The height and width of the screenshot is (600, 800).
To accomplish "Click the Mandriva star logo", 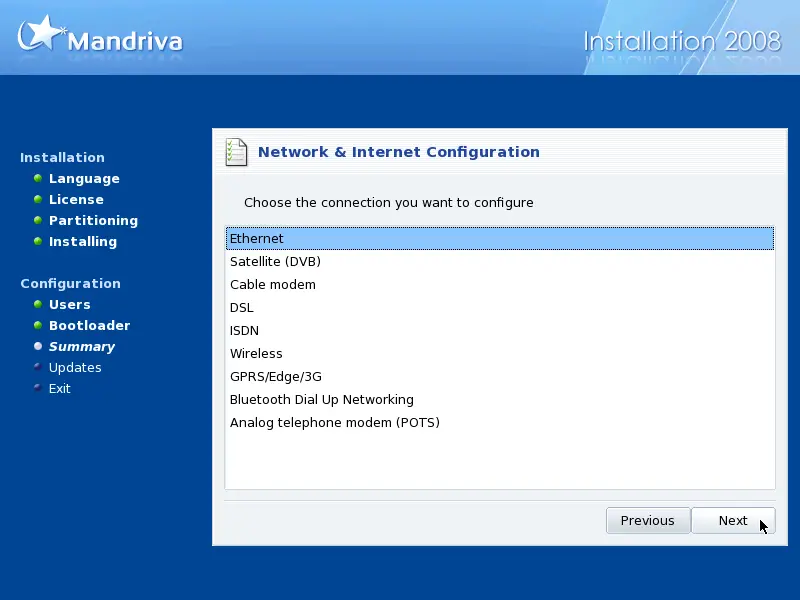I will 41,33.
